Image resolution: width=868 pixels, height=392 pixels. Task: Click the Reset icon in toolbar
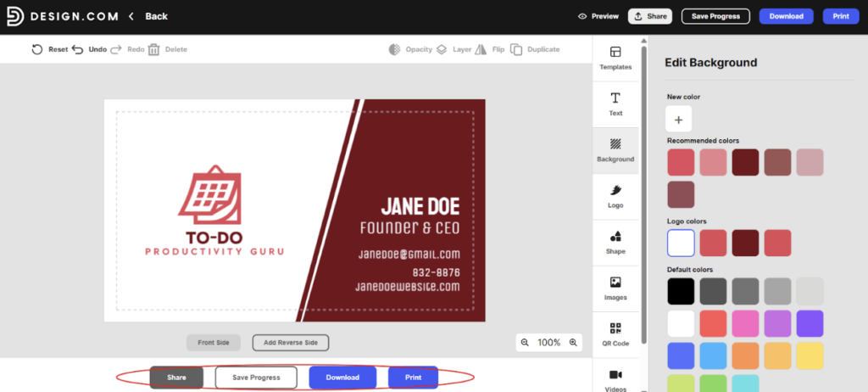point(37,49)
